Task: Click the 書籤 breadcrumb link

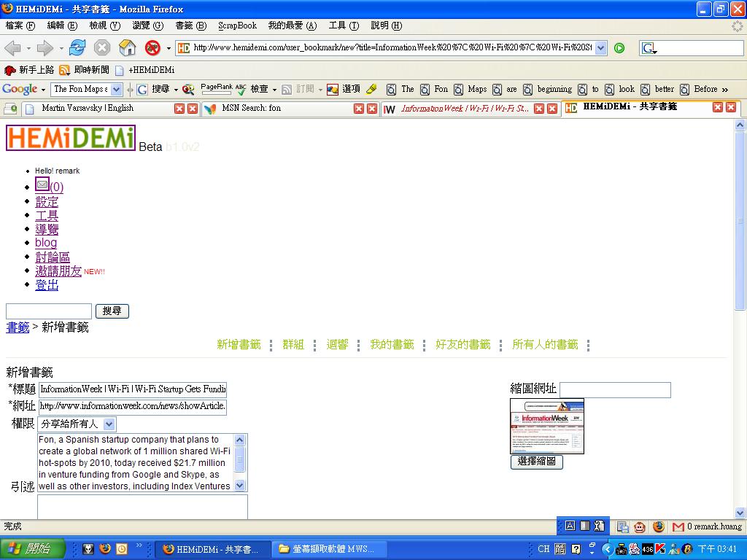Action: (18, 327)
